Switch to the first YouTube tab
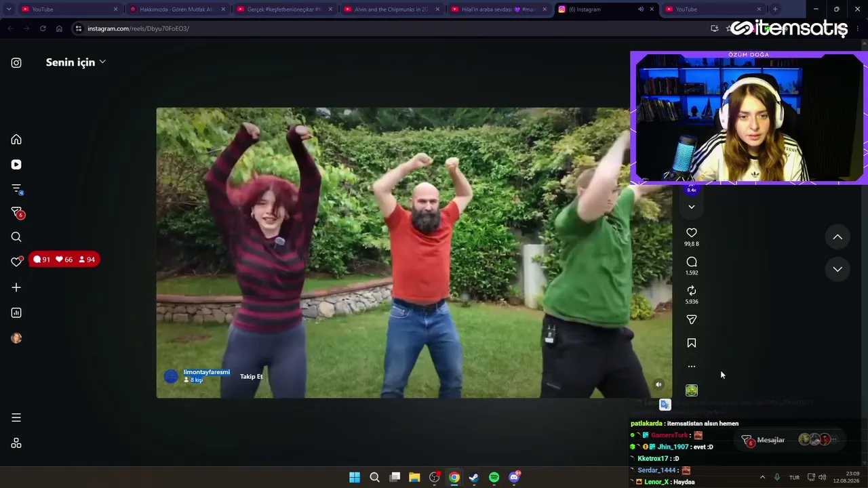 coord(64,9)
